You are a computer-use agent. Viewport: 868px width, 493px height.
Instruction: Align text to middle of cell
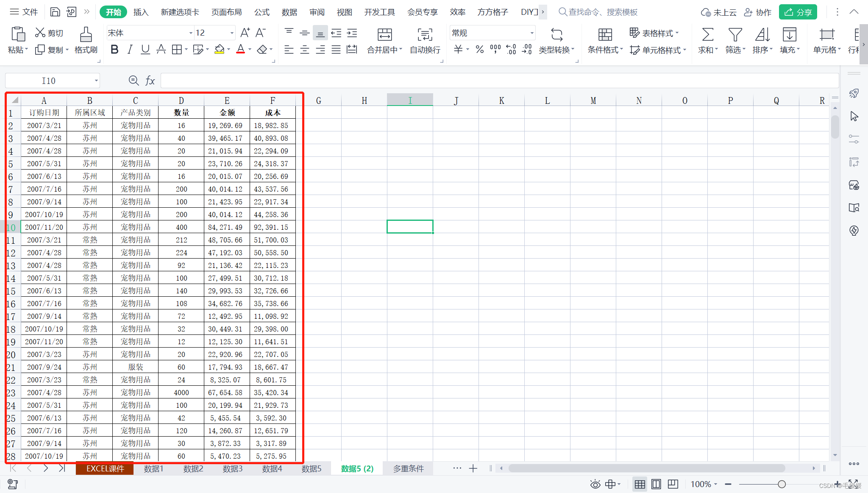point(305,33)
